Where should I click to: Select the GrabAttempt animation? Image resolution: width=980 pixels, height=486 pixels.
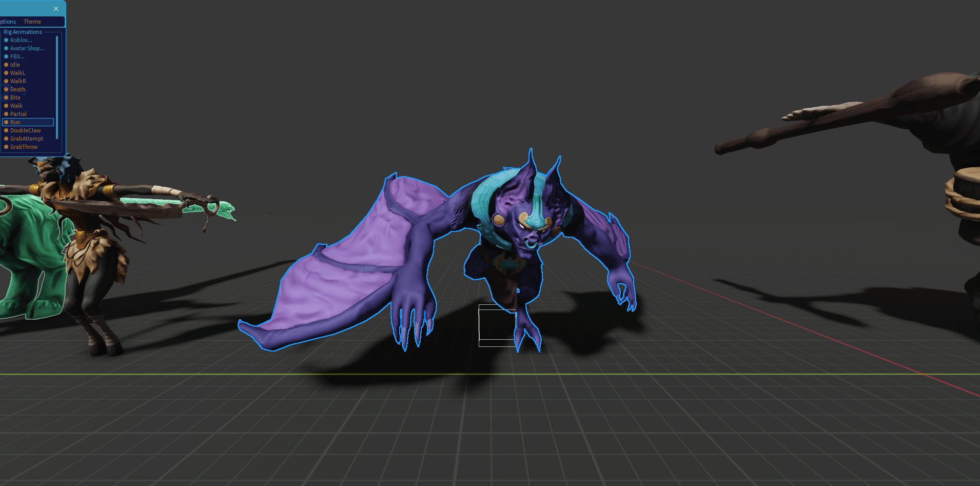point(27,139)
